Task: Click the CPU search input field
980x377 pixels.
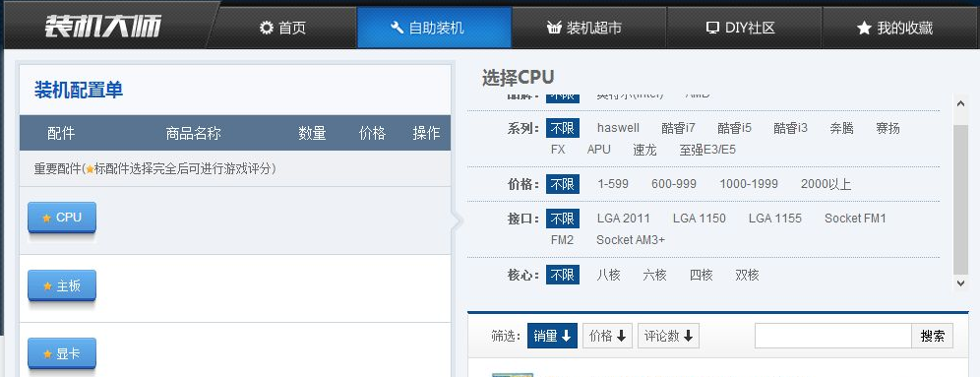Action: pyautogui.click(x=833, y=336)
